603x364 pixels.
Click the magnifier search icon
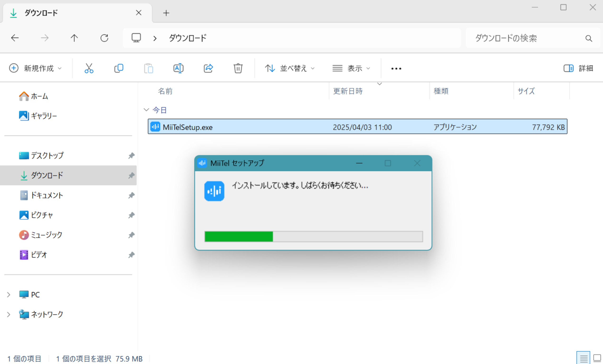(x=589, y=38)
